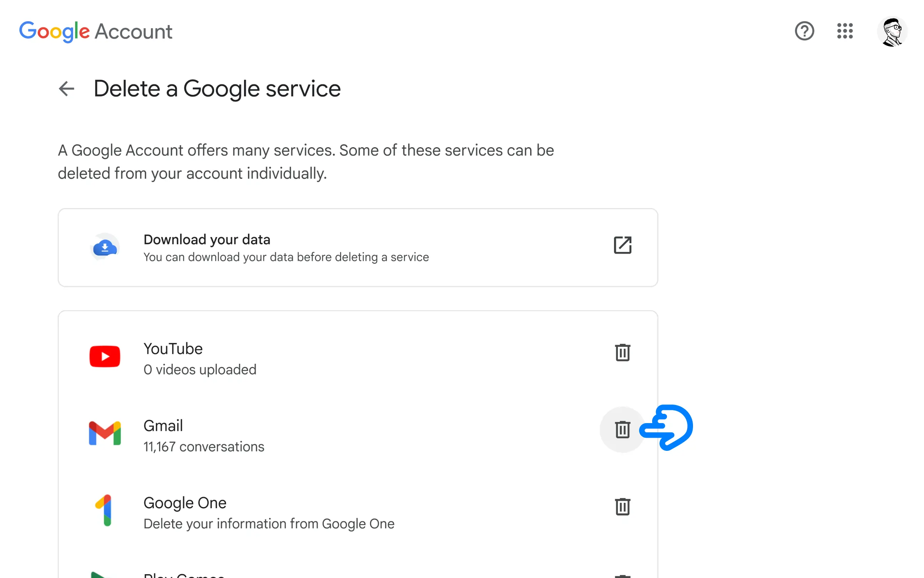The image size is (924, 578).
Task: Click the Google Account logo
Action: [96, 31]
